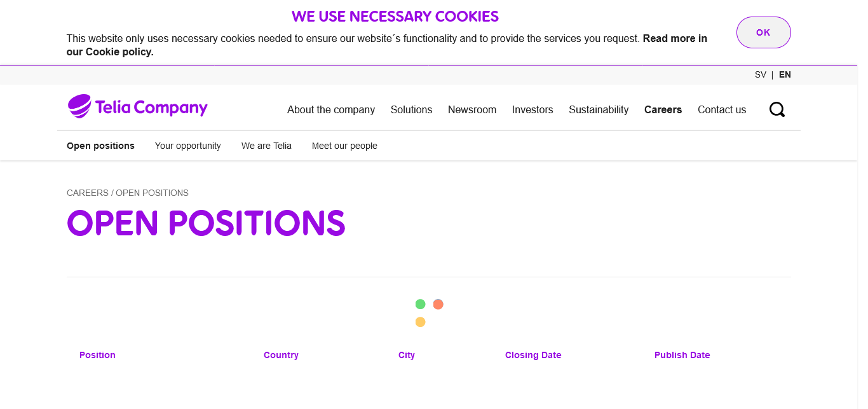Image resolution: width=868 pixels, height=409 pixels.
Task: Sort table by Publish Date column
Action: [682, 355]
